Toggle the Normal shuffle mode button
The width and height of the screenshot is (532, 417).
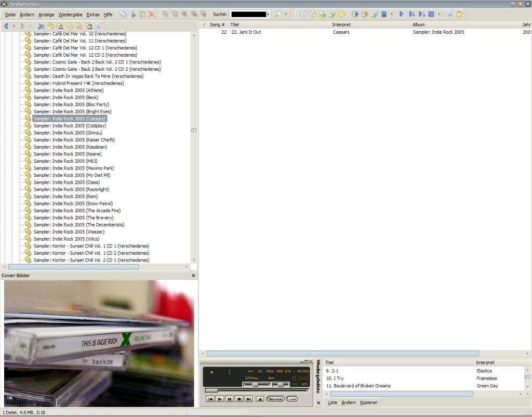point(275,399)
